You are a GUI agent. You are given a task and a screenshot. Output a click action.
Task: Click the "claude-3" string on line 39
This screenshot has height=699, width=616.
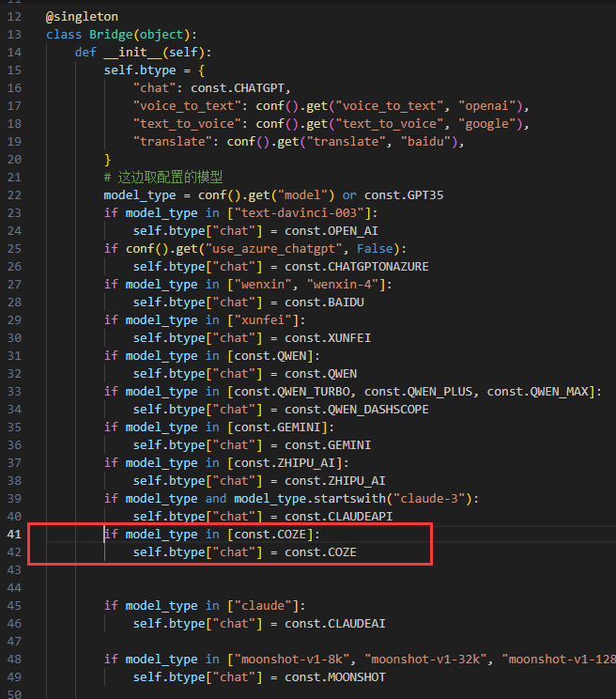point(429,498)
